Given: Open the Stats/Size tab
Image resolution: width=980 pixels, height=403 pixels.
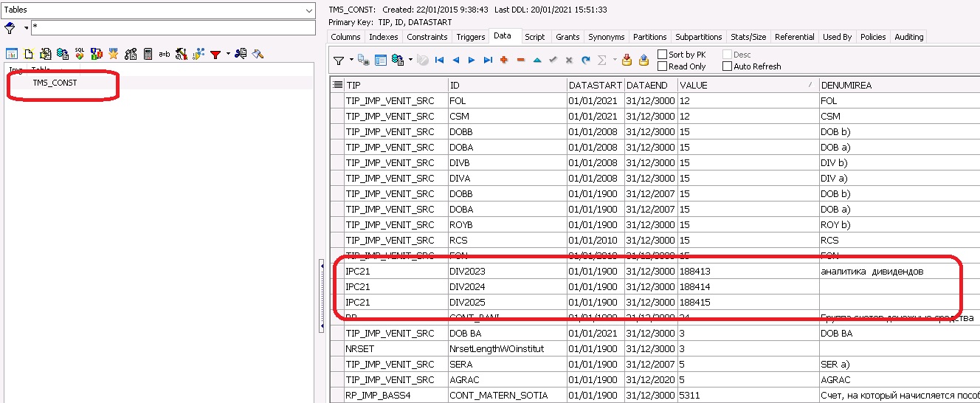Looking at the screenshot, I should (748, 37).
